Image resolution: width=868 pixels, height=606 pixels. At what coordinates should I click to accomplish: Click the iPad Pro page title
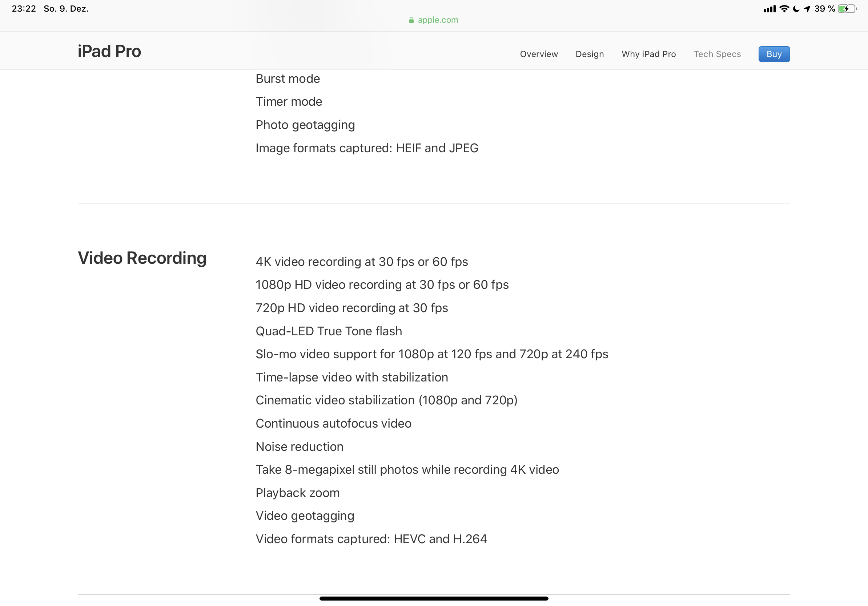coord(109,51)
